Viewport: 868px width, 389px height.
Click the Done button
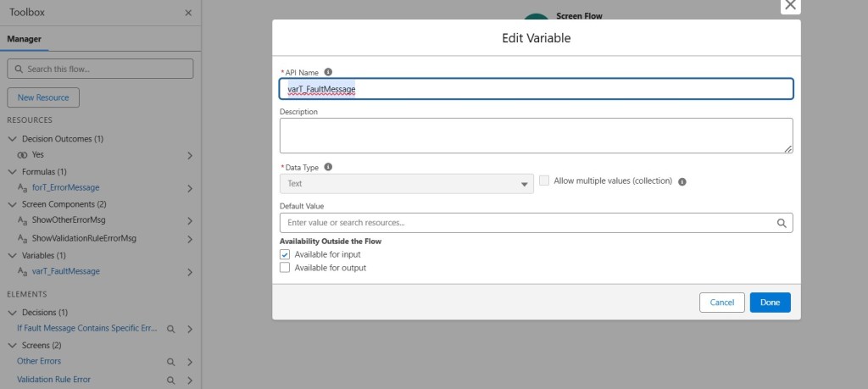pos(770,303)
